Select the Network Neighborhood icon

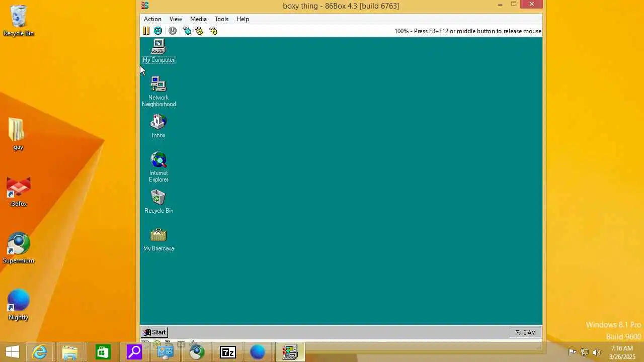(x=158, y=92)
